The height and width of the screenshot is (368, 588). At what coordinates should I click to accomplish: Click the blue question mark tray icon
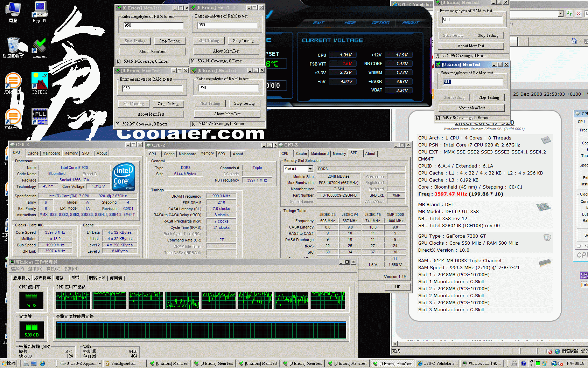coord(523,363)
